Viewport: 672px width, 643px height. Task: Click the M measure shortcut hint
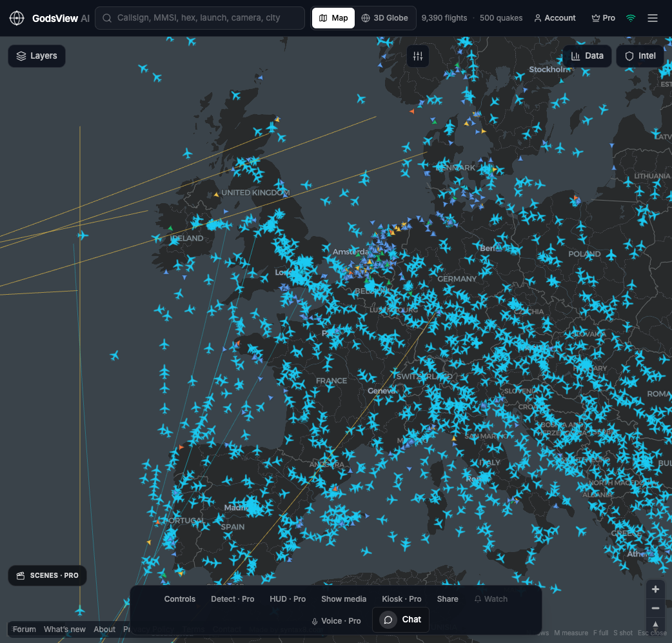571,633
